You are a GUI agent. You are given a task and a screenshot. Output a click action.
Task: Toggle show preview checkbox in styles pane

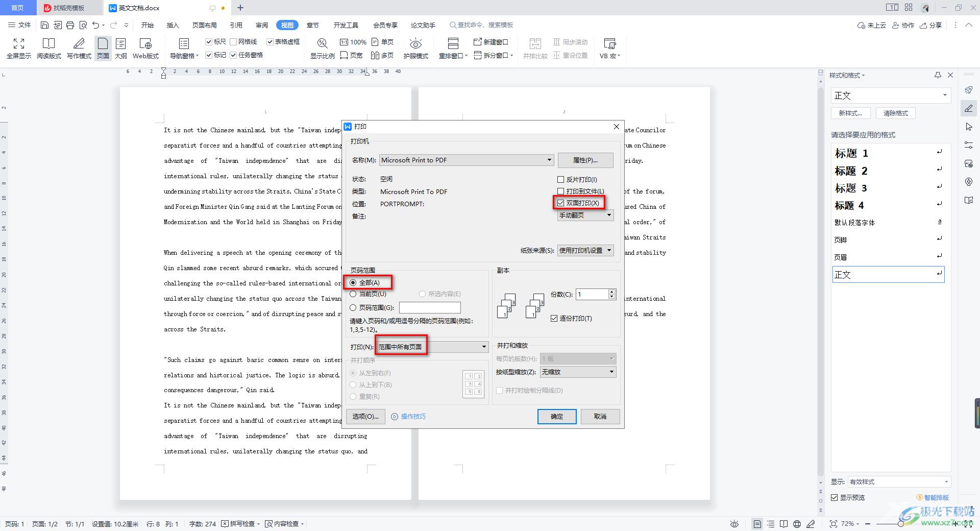(835, 498)
